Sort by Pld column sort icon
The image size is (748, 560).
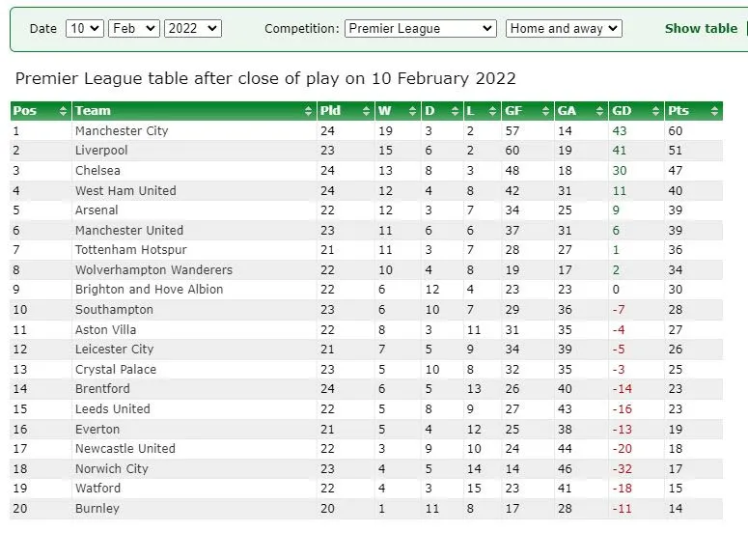click(x=367, y=111)
